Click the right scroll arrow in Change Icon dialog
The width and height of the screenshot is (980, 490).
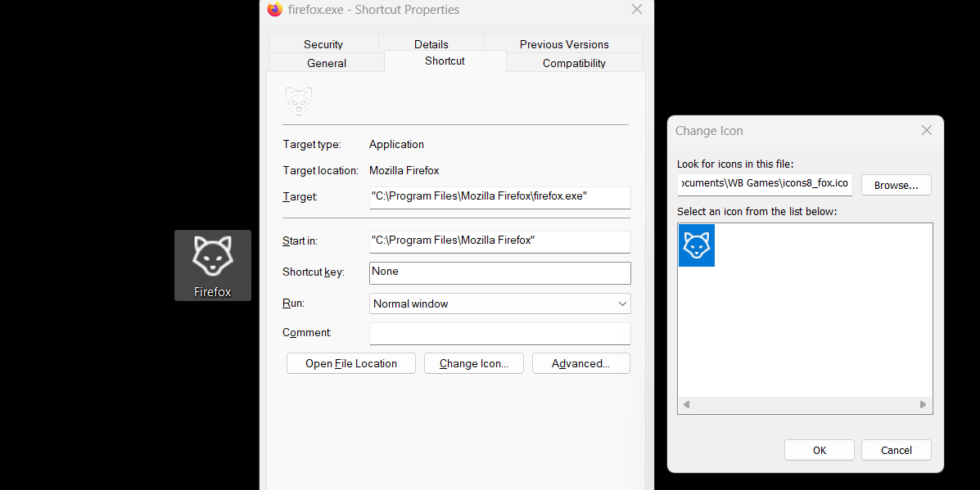pos(924,404)
